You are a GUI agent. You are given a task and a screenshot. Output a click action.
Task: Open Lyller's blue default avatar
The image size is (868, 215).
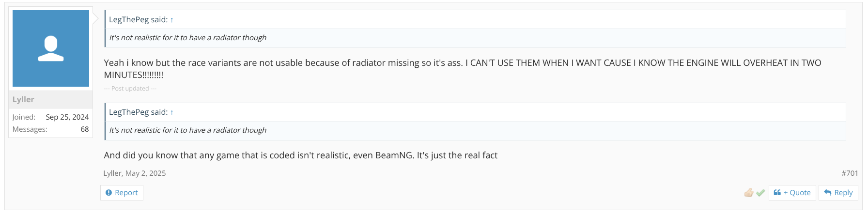click(51, 48)
